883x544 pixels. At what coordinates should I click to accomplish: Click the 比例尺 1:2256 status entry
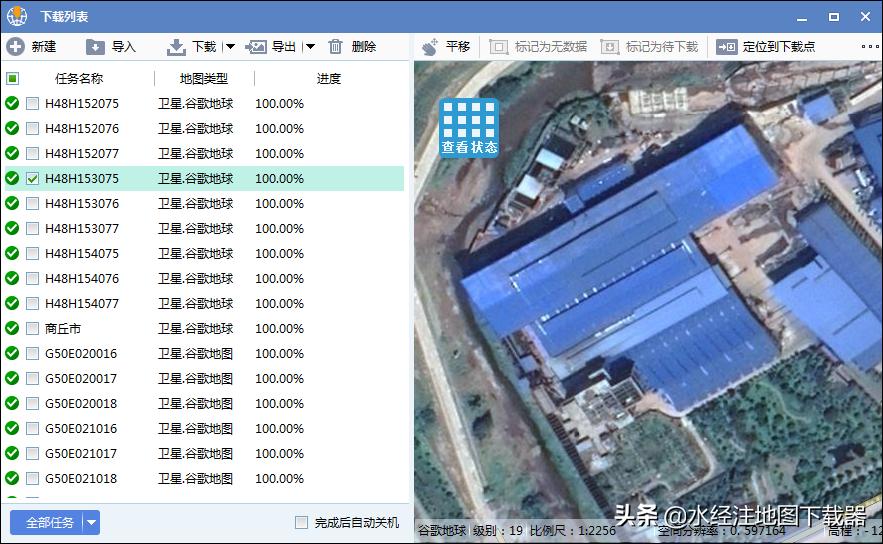pos(572,530)
